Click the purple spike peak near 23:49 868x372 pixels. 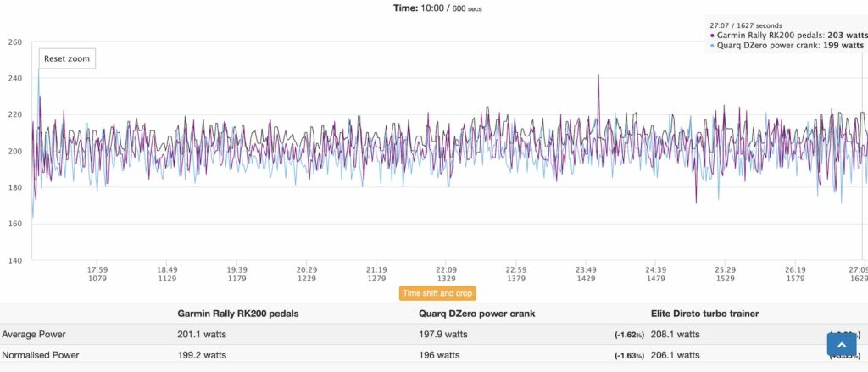point(598,75)
